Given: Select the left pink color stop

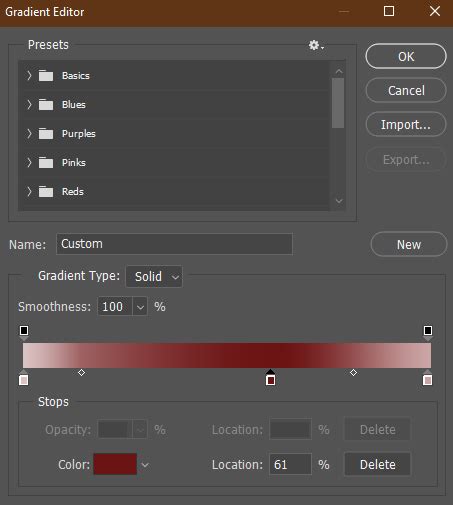Looking at the screenshot, I should point(23,378).
